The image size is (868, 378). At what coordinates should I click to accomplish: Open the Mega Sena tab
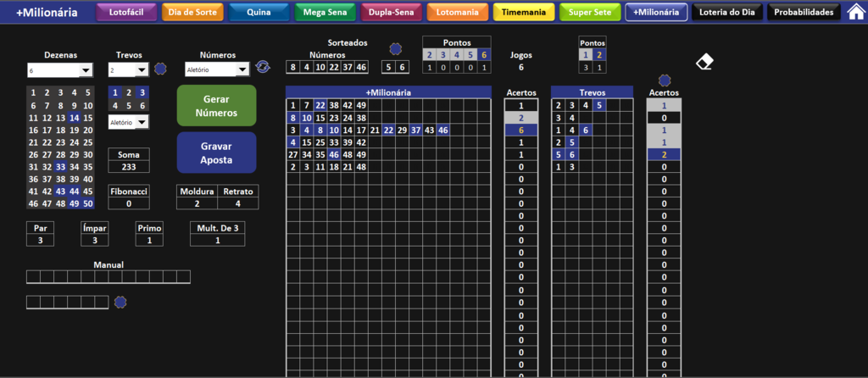click(x=325, y=12)
